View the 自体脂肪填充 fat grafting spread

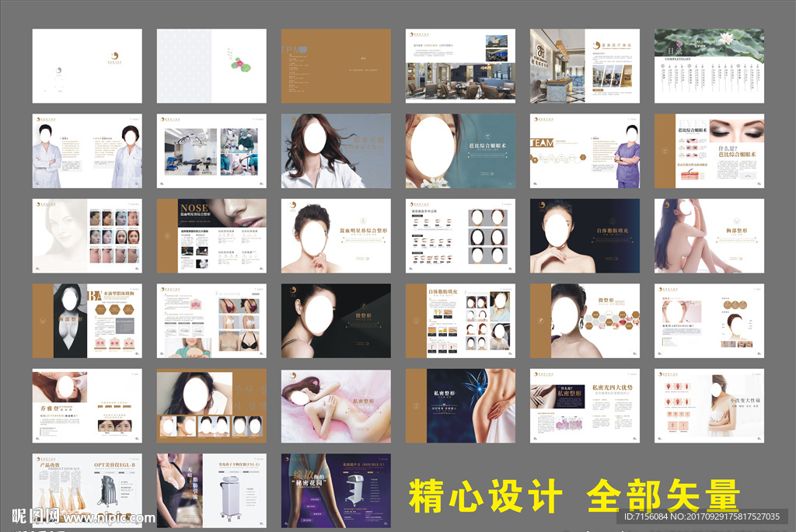pos(460,320)
